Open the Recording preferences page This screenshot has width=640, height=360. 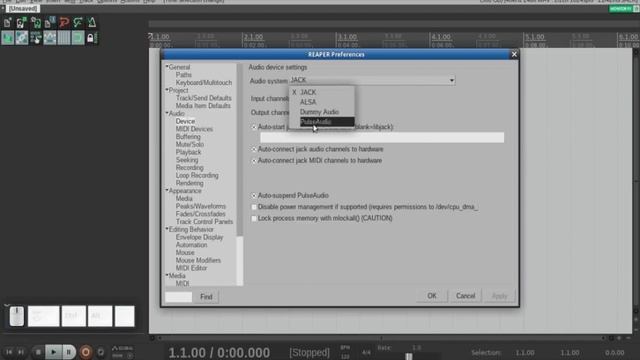point(189,168)
